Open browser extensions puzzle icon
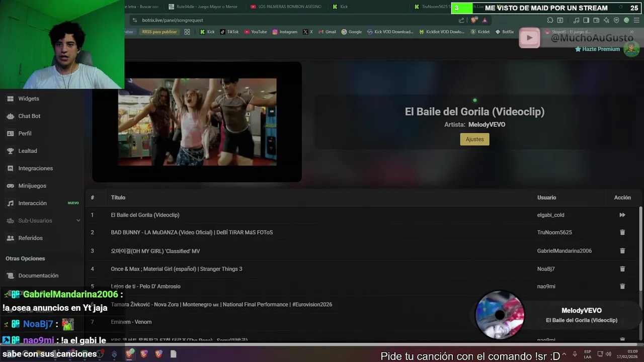Screen dimensions: 644x362 tap(550, 20)
